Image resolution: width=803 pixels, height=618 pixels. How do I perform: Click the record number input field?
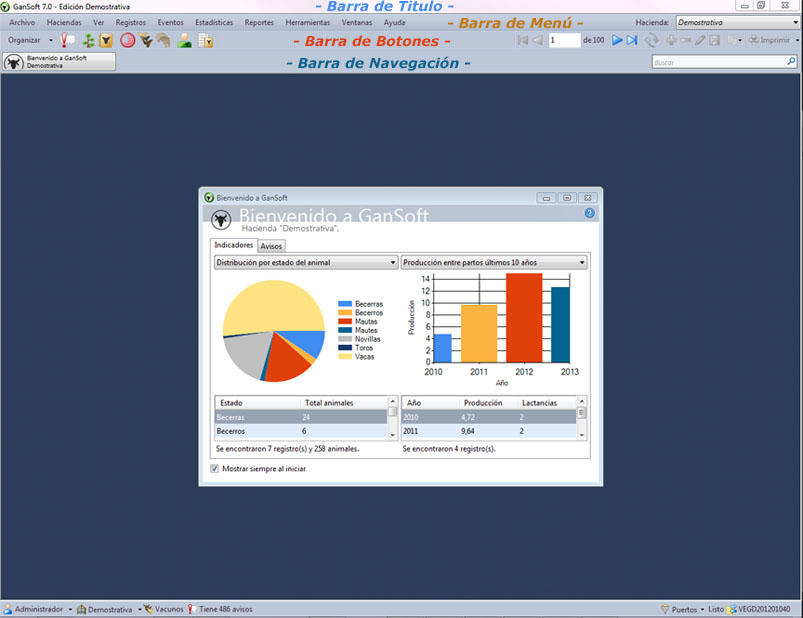tap(564, 40)
